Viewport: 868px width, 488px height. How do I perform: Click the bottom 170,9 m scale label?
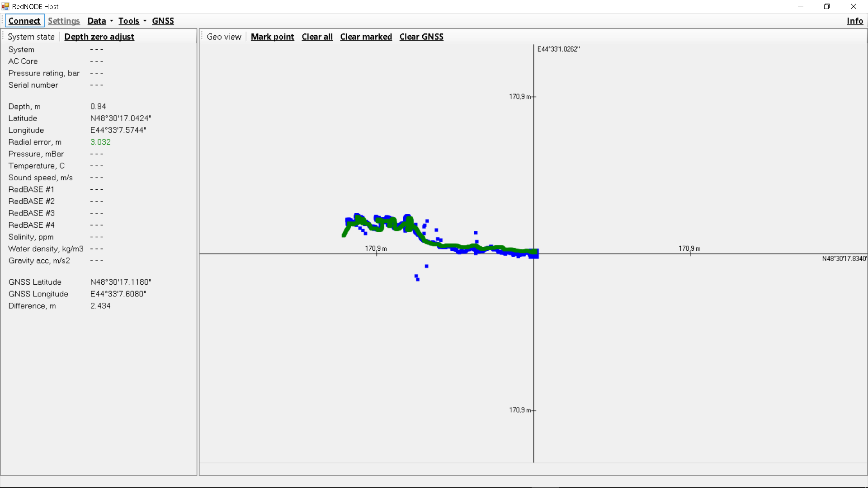[519, 410]
